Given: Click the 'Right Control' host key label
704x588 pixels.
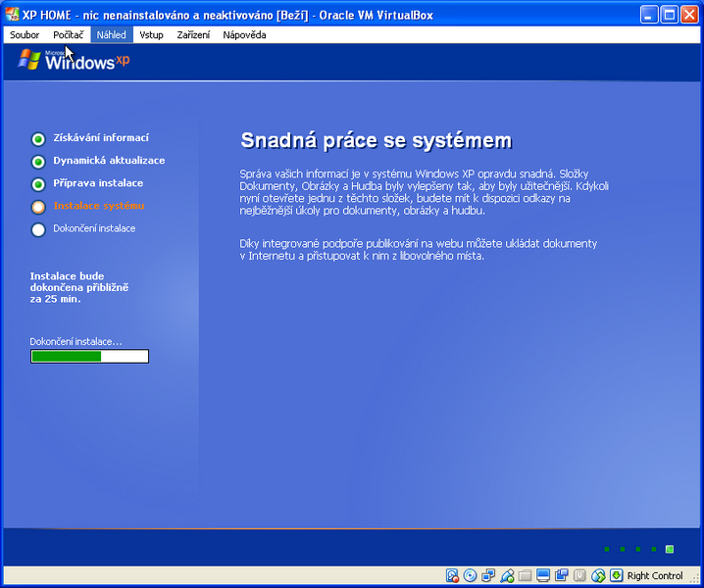Looking at the screenshot, I should pos(655,575).
